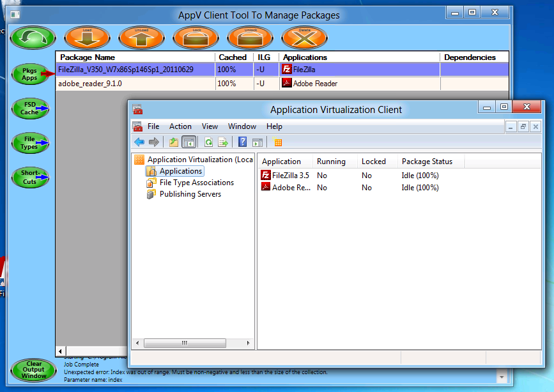Open the View menu
Viewport: 554px width, 392px height.
pos(210,126)
